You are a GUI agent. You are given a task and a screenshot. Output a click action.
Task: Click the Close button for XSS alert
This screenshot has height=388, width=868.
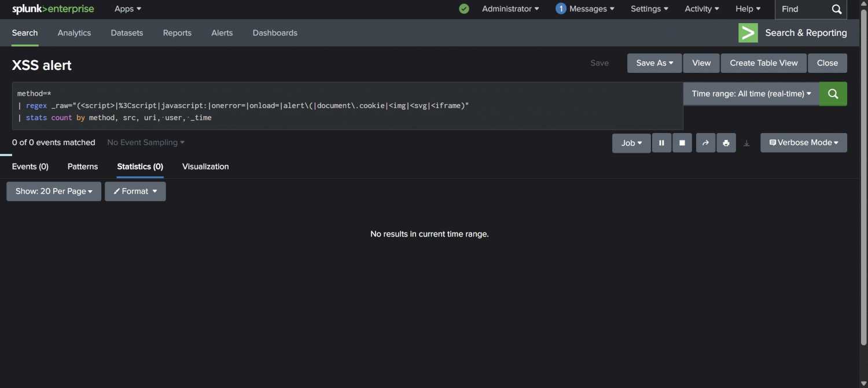tap(827, 63)
